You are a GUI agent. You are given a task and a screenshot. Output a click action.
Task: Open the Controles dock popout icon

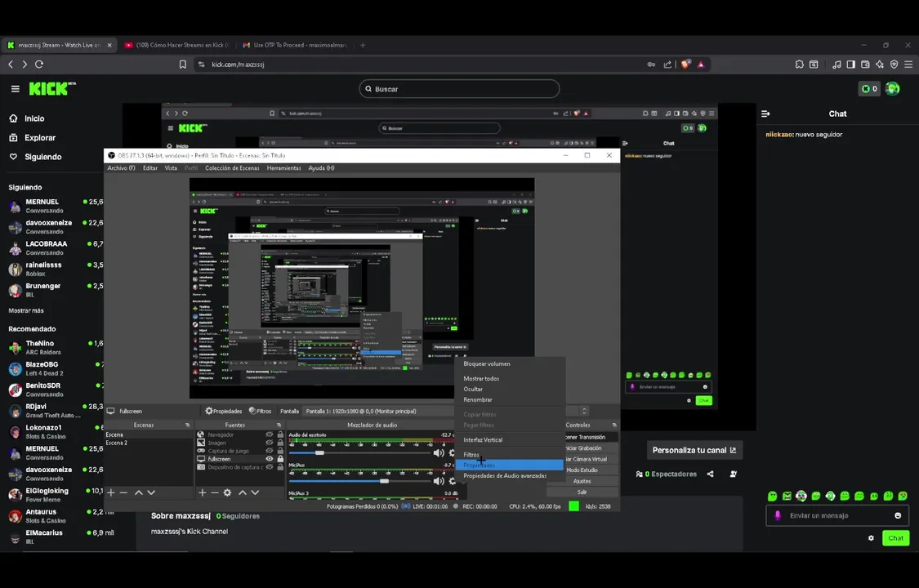pos(614,425)
